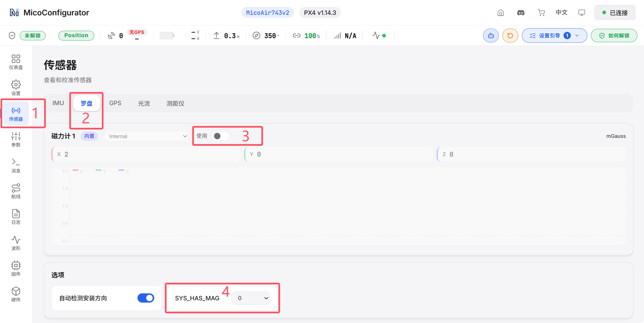644x323 pixels.
Task: Click the 已连接 connection button
Action: [x=615, y=13]
